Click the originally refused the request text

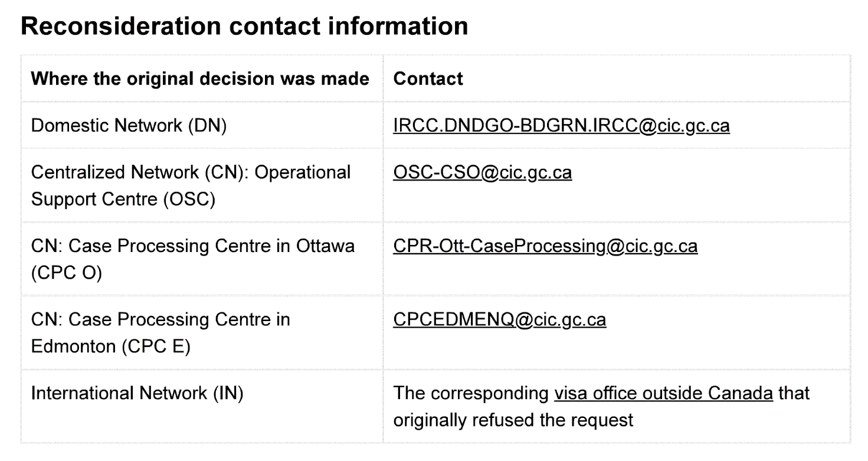[x=513, y=420]
